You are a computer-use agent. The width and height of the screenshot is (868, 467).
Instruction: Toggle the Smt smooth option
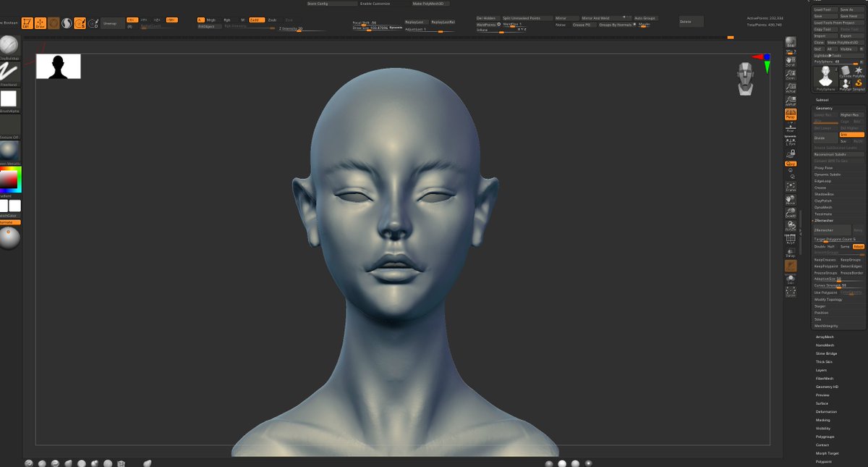click(x=851, y=135)
